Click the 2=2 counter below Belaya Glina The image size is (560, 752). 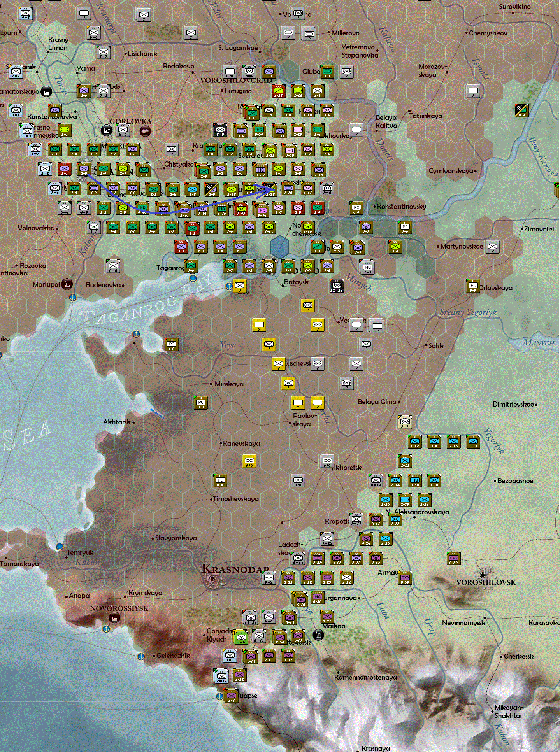click(x=405, y=422)
